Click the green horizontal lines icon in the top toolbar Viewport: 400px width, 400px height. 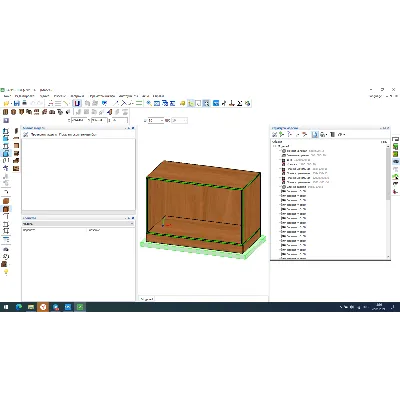click(x=139, y=103)
